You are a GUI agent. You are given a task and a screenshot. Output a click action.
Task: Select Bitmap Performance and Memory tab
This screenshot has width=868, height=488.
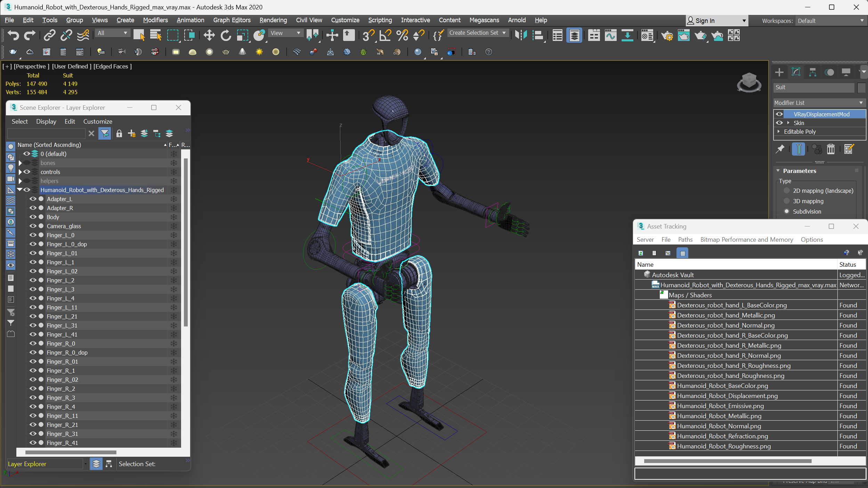[747, 239]
